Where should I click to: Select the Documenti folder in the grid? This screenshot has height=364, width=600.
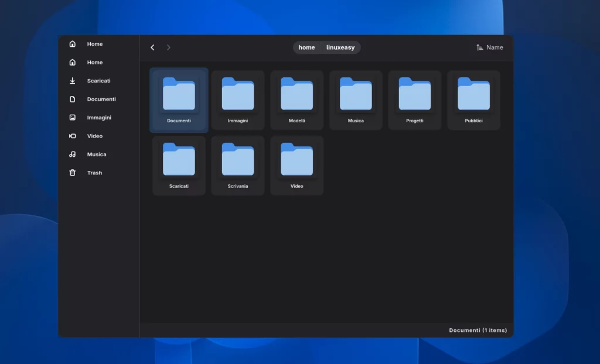[x=179, y=98]
